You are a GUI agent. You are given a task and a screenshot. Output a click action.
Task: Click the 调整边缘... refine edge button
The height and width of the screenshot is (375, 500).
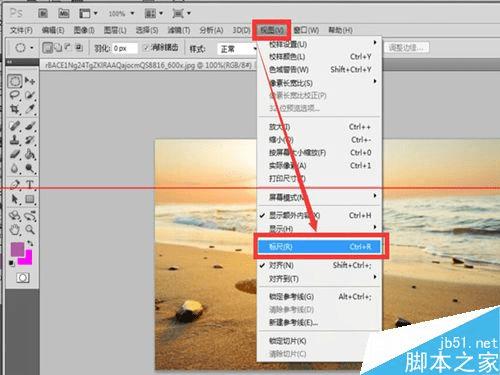(406, 48)
